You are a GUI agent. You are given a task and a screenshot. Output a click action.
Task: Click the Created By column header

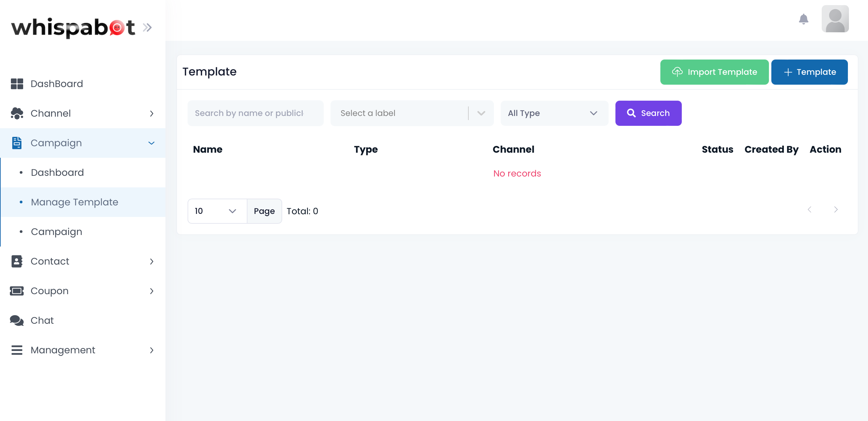pyautogui.click(x=771, y=150)
